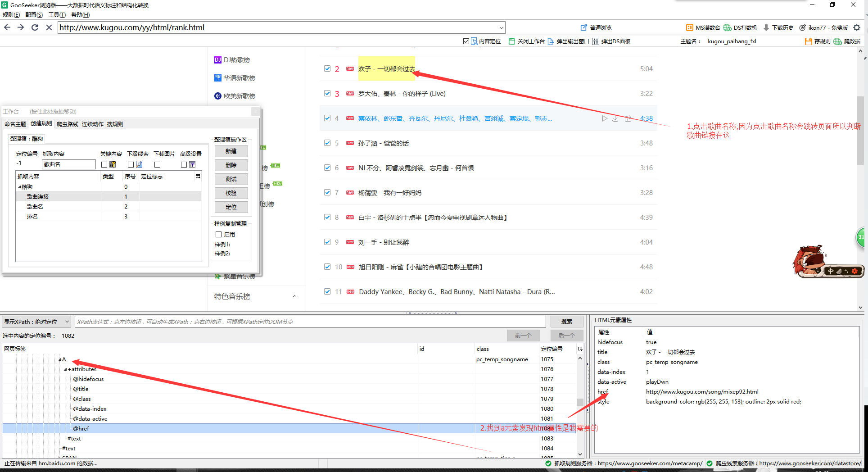Viewport: 868px width, 472px height.
Task: Focus the XPath expression input field
Action: click(310, 322)
